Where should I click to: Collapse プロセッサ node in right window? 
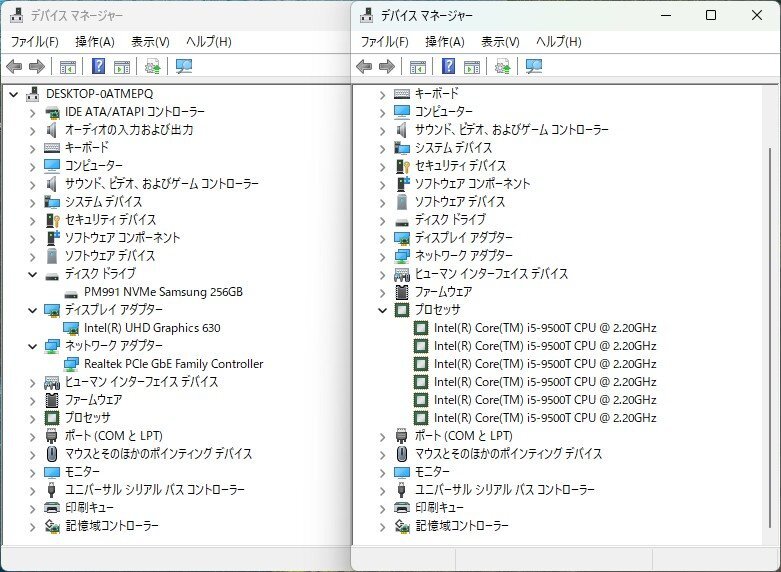tap(382, 310)
